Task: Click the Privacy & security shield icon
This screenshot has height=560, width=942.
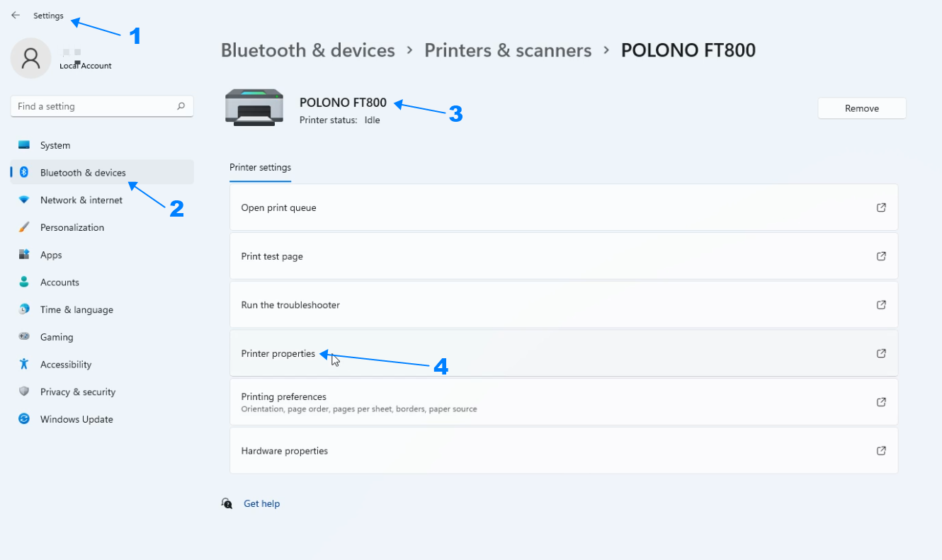Action: pos(24,392)
